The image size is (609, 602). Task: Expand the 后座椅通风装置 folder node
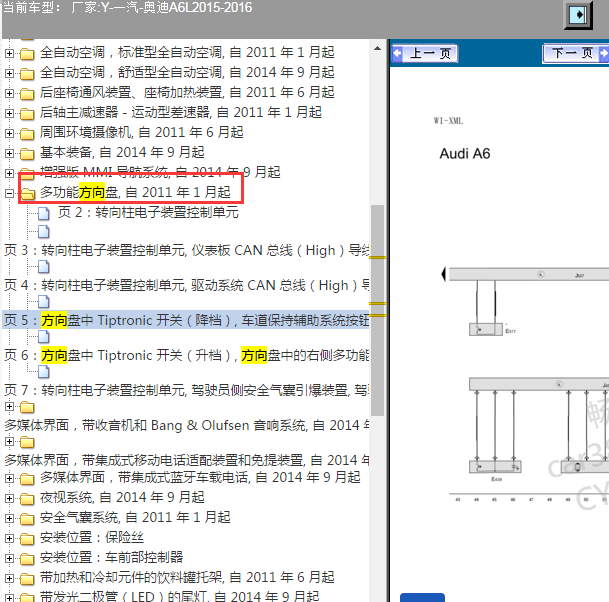tap(9, 93)
